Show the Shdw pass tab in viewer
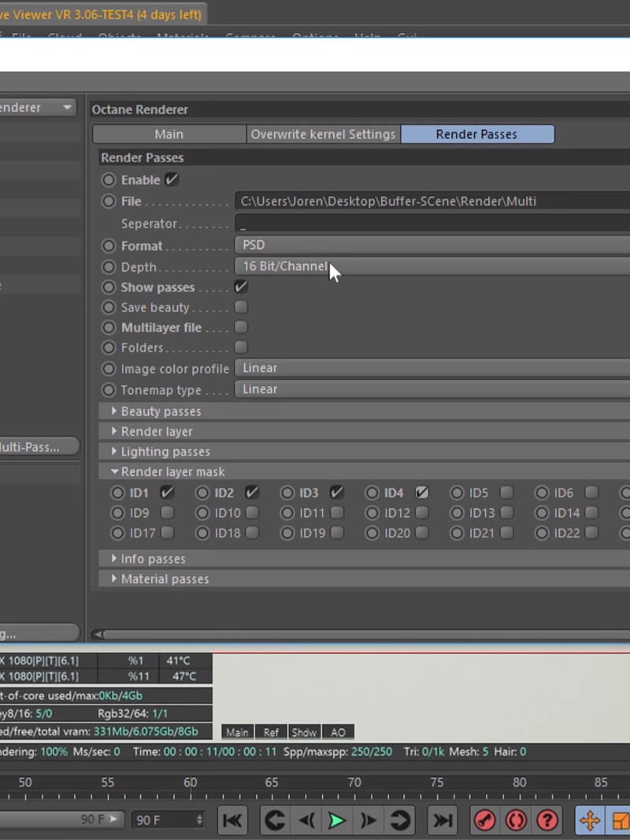This screenshot has height=840, width=630. point(305,732)
